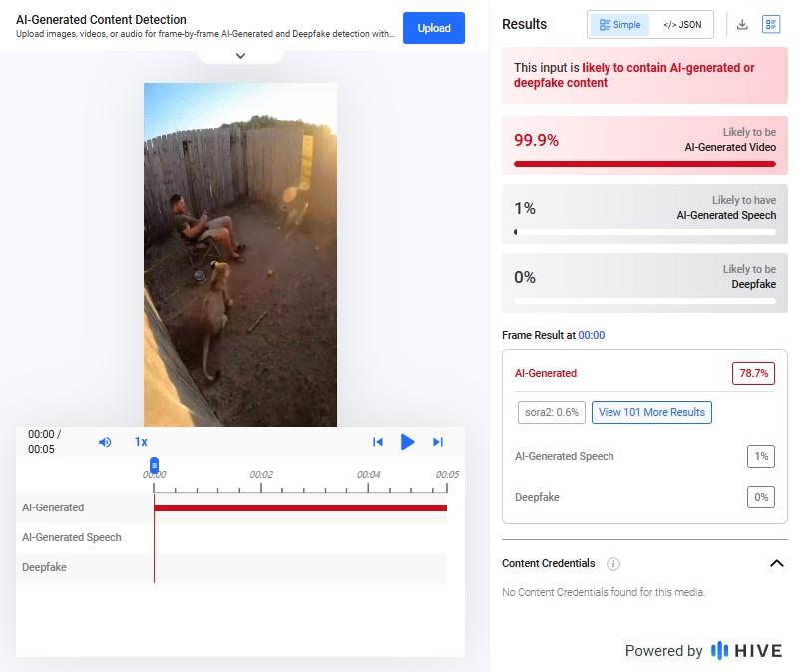Collapse the Content Credentials section
This screenshot has width=812, height=672.
(776, 563)
